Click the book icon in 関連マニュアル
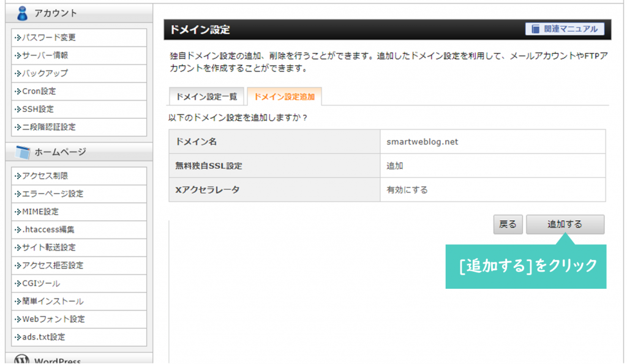Image resolution: width=627 pixels, height=364 pixels. tap(535, 29)
